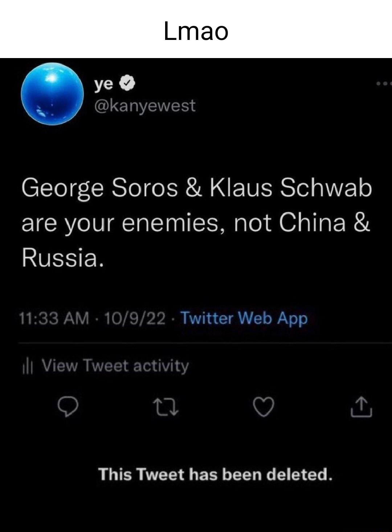This screenshot has height=532, width=392.
Task: Select the @kanyewest handle
Action: pyautogui.click(x=145, y=106)
